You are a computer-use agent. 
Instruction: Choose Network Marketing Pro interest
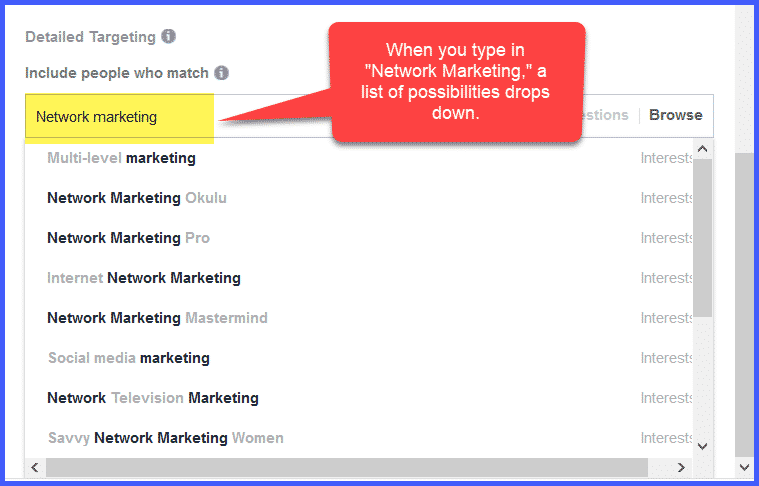[128, 238]
